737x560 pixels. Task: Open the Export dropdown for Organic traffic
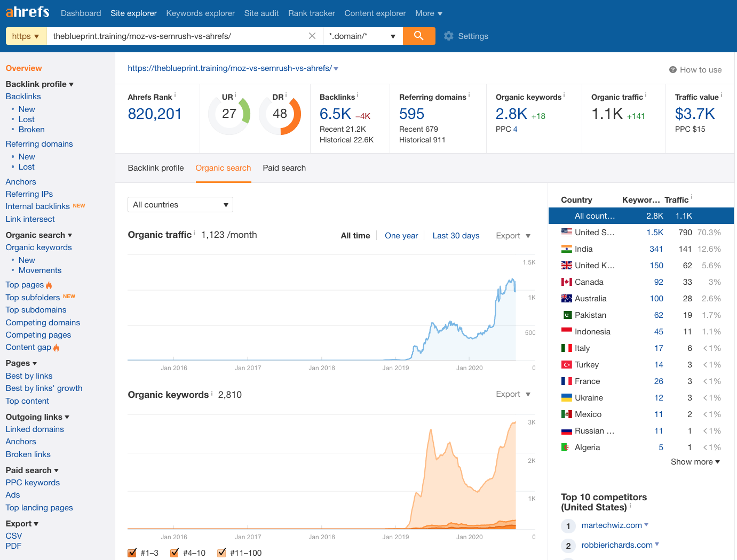(x=513, y=236)
